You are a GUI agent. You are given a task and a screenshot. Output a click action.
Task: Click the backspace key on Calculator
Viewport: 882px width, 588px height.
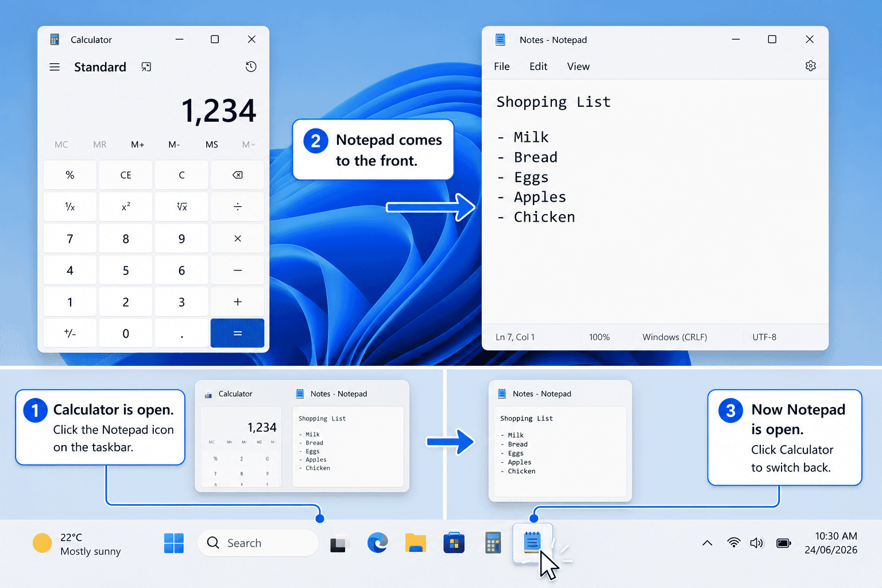tap(238, 175)
